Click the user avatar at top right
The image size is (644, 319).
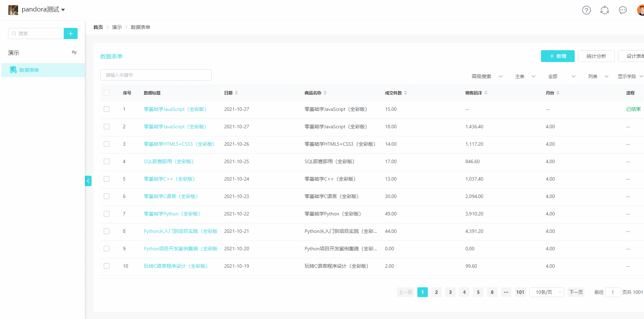click(641, 10)
